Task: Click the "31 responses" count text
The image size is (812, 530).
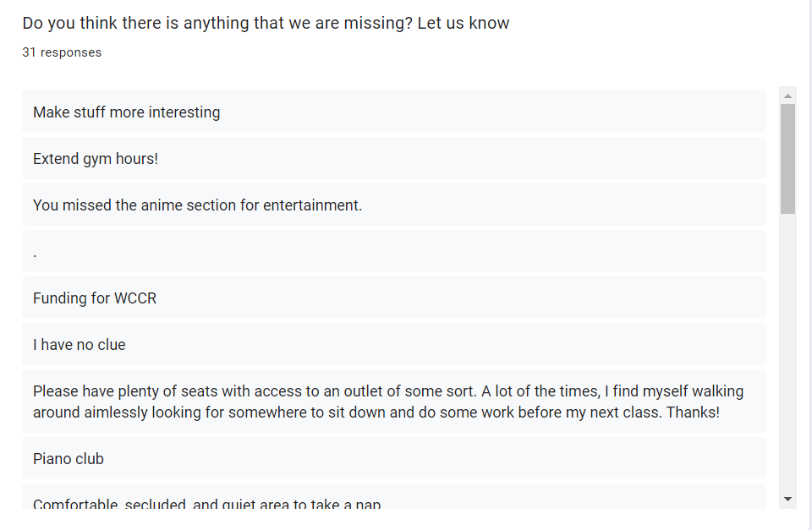Action: pos(62,52)
